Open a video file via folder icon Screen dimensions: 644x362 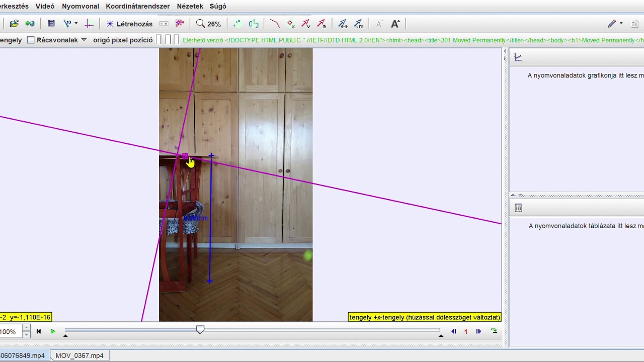[14, 24]
